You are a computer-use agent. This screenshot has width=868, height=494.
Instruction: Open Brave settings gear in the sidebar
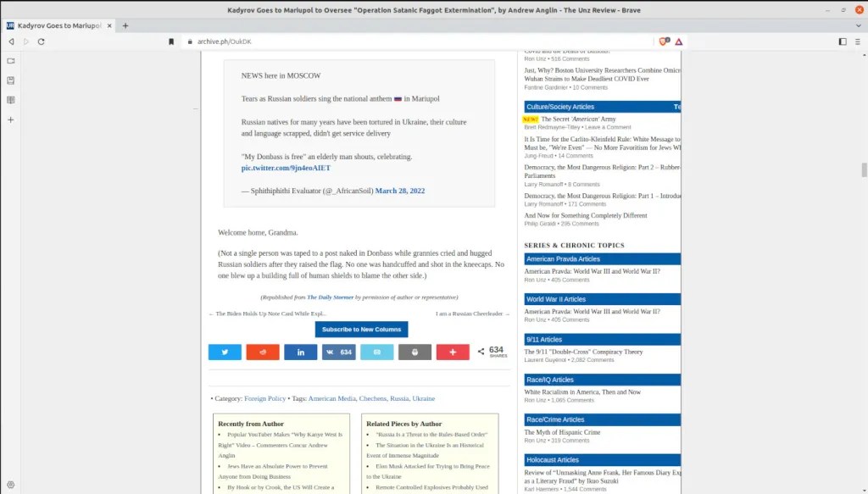(11, 484)
